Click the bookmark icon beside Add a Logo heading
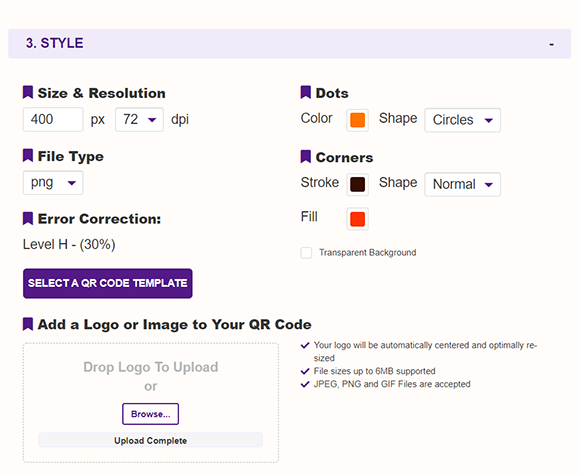This screenshot has width=580, height=475. (x=28, y=324)
